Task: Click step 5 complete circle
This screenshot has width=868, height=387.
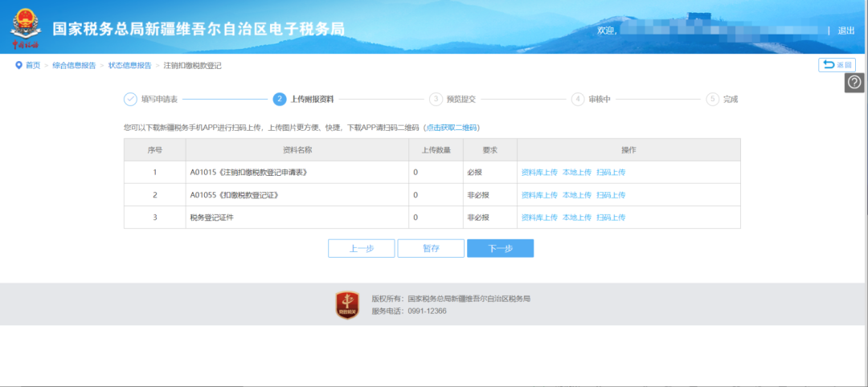Action: click(712, 99)
